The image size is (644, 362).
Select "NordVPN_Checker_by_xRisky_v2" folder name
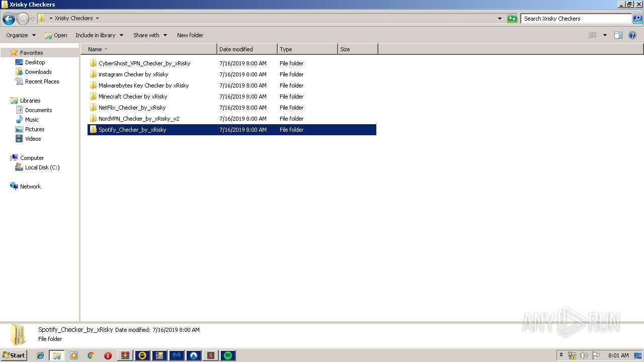tap(139, 119)
